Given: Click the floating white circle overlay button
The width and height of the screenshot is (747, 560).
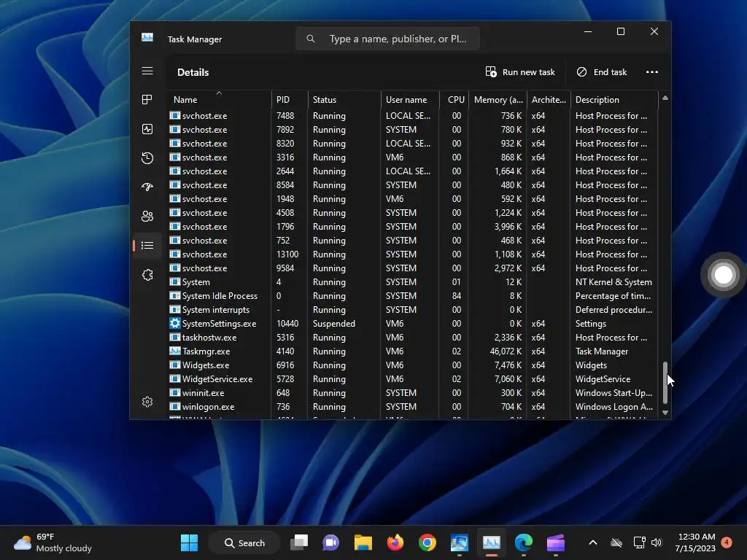Looking at the screenshot, I should (x=723, y=275).
